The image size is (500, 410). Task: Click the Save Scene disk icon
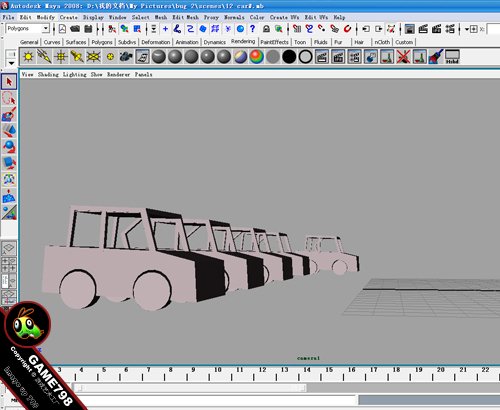88,29
